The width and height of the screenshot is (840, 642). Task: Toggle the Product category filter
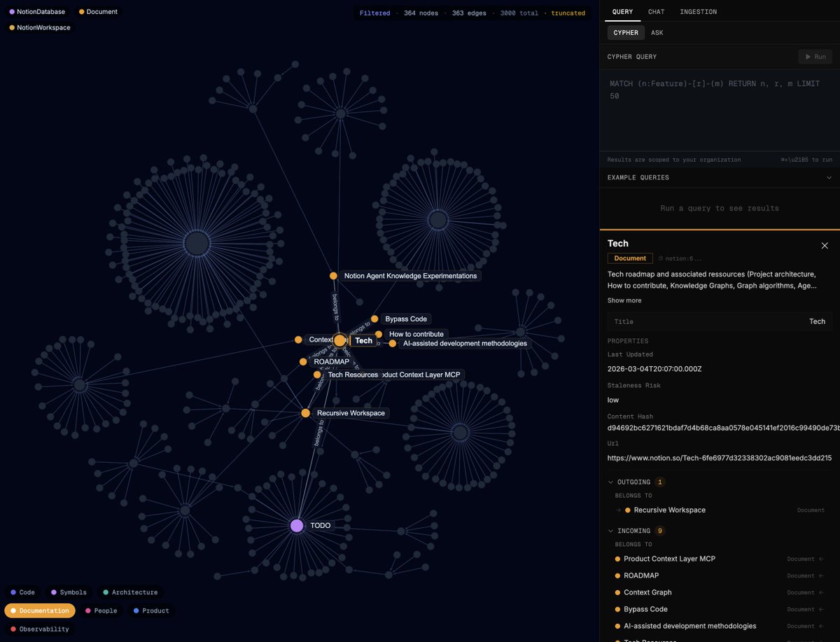pos(151,610)
